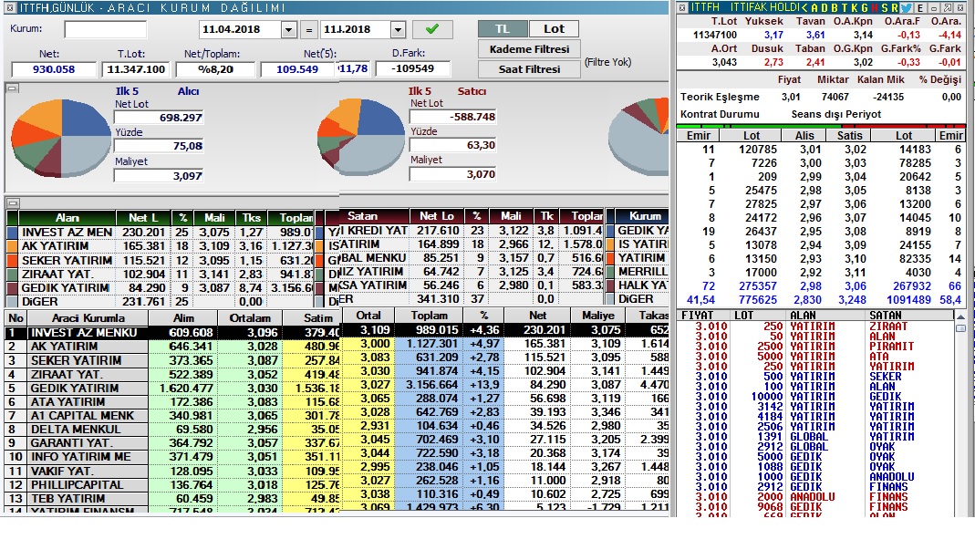
Task: Click the D letter icon in ITTFH title bar
Action: [x=825, y=8]
